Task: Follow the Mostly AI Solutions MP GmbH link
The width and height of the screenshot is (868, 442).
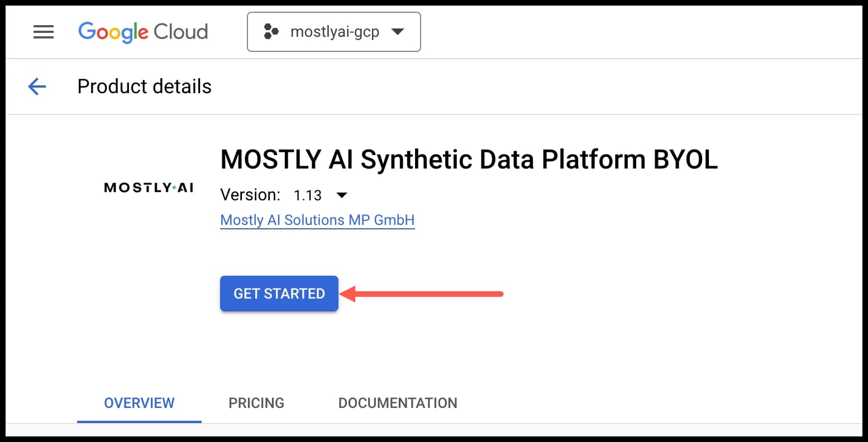Action: point(317,220)
